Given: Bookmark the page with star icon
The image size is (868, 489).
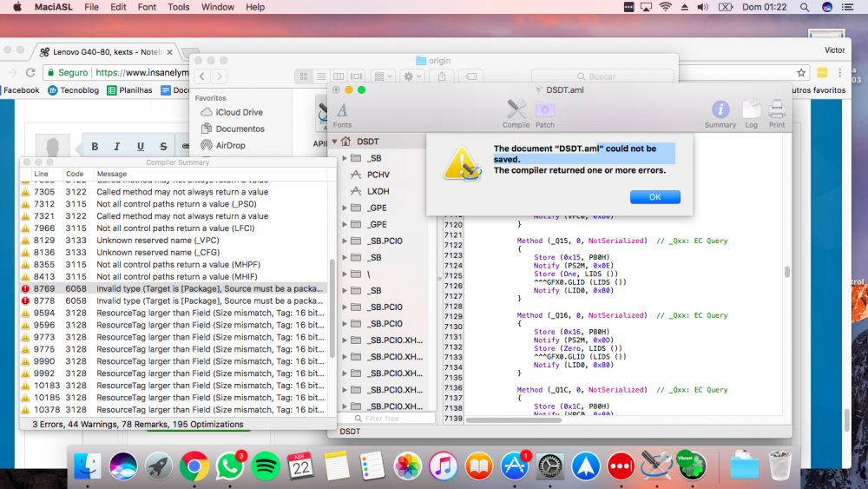Looking at the screenshot, I should (x=801, y=73).
